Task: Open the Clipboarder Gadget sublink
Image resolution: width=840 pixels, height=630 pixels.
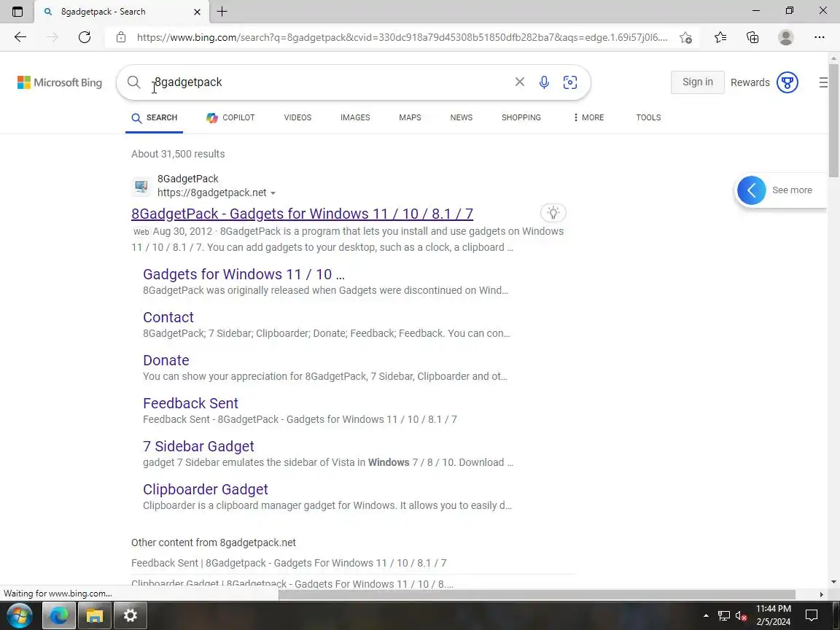Action: click(206, 489)
